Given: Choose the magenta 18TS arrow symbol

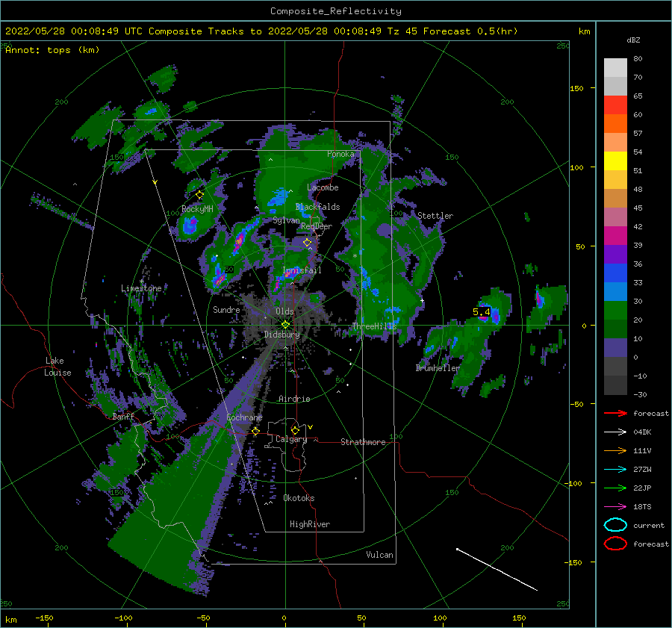Looking at the screenshot, I should (x=615, y=507).
